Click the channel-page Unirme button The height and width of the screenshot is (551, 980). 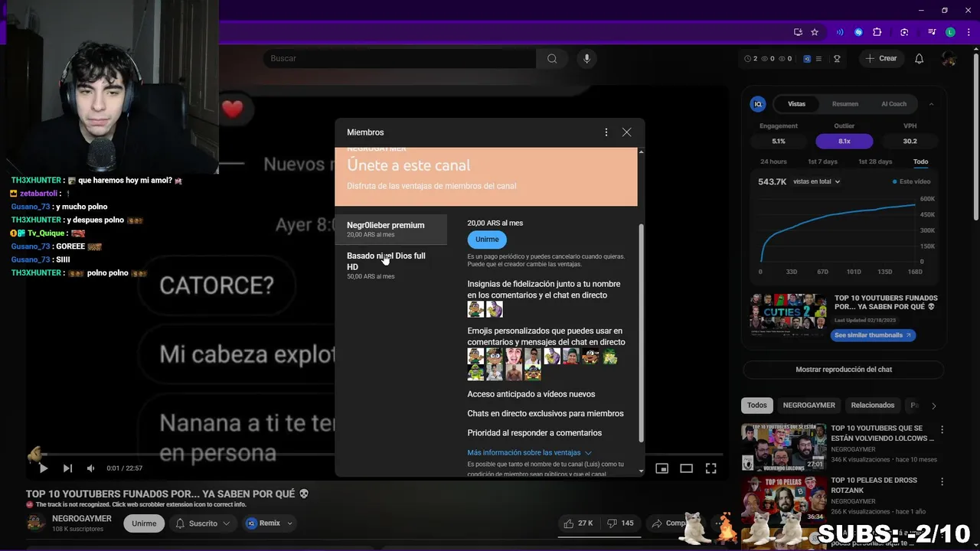coord(144,523)
